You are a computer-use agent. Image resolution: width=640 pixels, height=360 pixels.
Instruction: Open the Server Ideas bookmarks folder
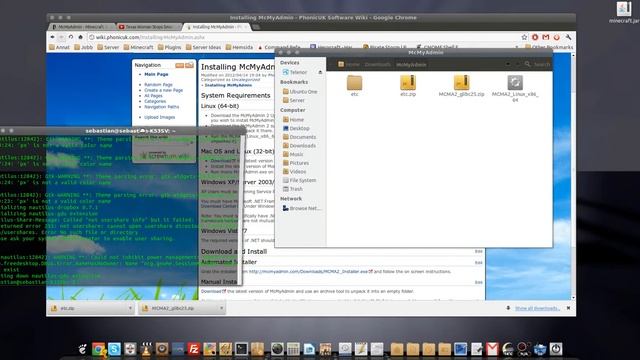pos(203,47)
